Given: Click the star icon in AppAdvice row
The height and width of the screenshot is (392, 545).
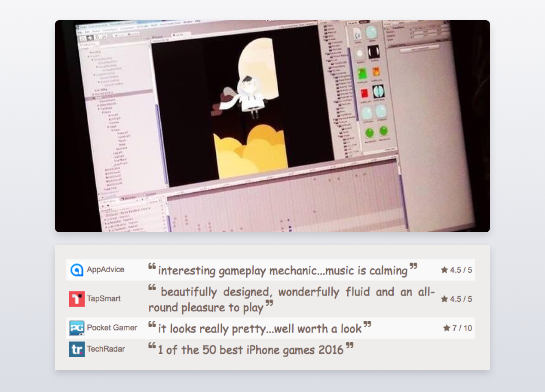Looking at the screenshot, I should click(x=444, y=270).
